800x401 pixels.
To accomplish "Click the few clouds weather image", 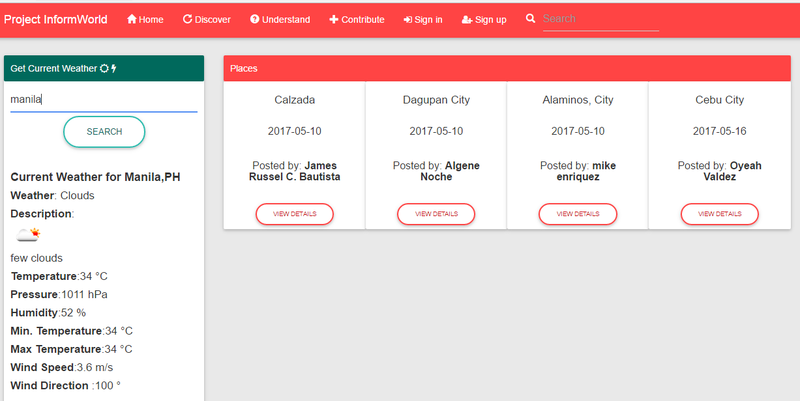I will pyautogui.click(x=28, y=235).
